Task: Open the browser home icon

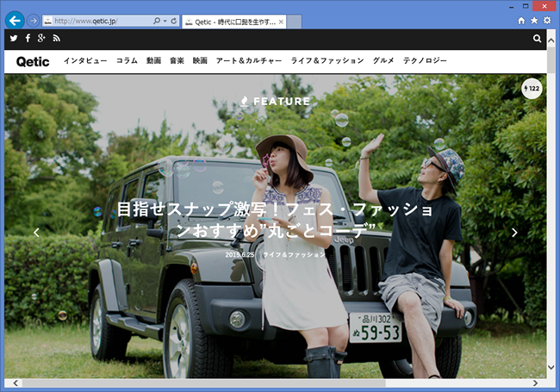Action: pyautogui.click(x=520, y=20)
